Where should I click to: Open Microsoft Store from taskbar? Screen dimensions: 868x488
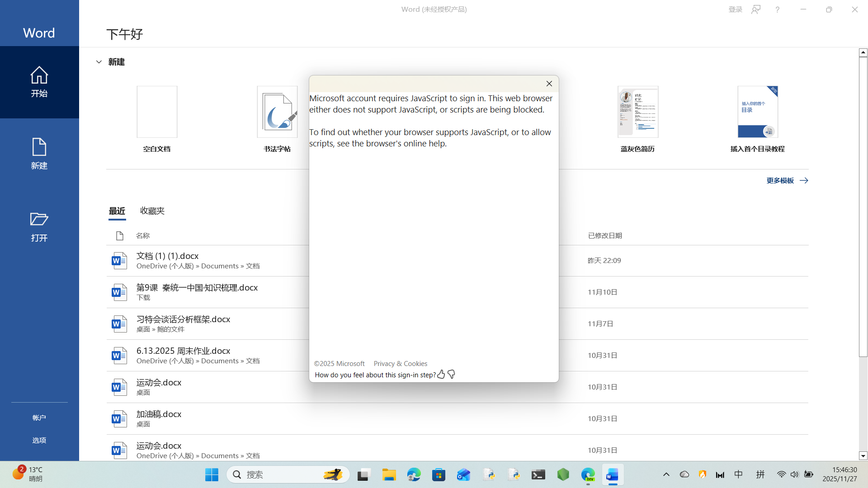pos(439,474)
